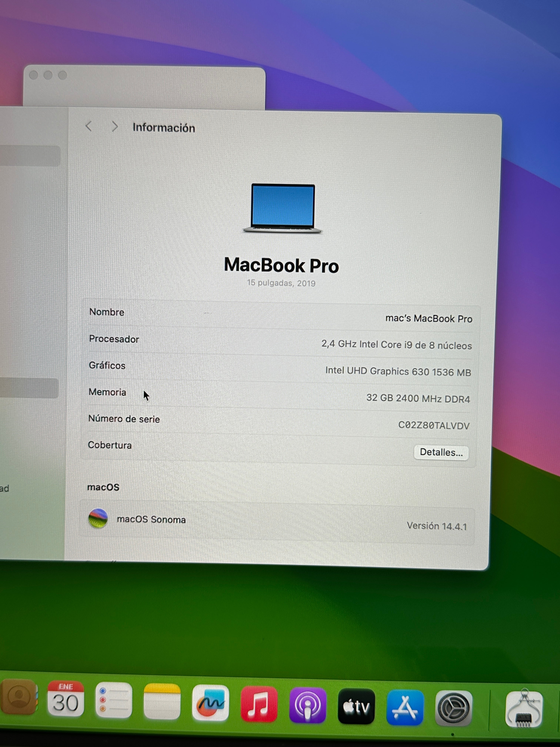Click the MacBook Pro laptop image
This screenshot has height=747, width=560.
(x=283, y=208)
